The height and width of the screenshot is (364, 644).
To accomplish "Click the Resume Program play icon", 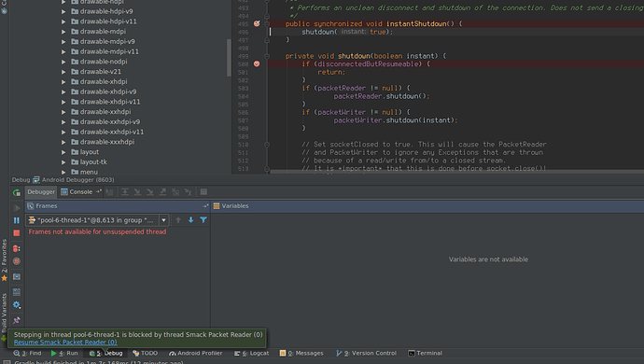I will pos(17,208).
